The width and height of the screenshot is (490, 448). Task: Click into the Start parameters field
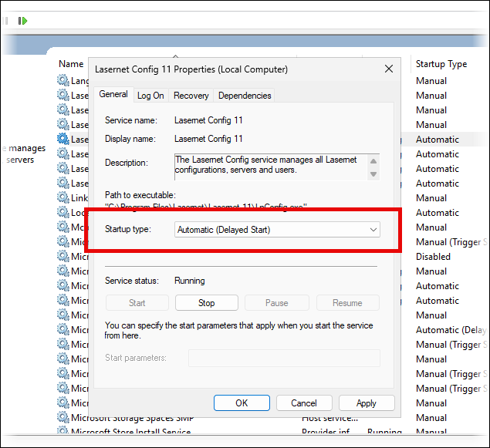coord(284,358)
